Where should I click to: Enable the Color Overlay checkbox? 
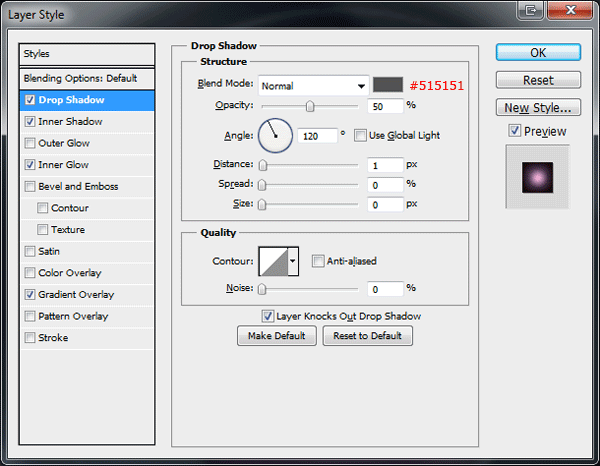coord(30,273)
